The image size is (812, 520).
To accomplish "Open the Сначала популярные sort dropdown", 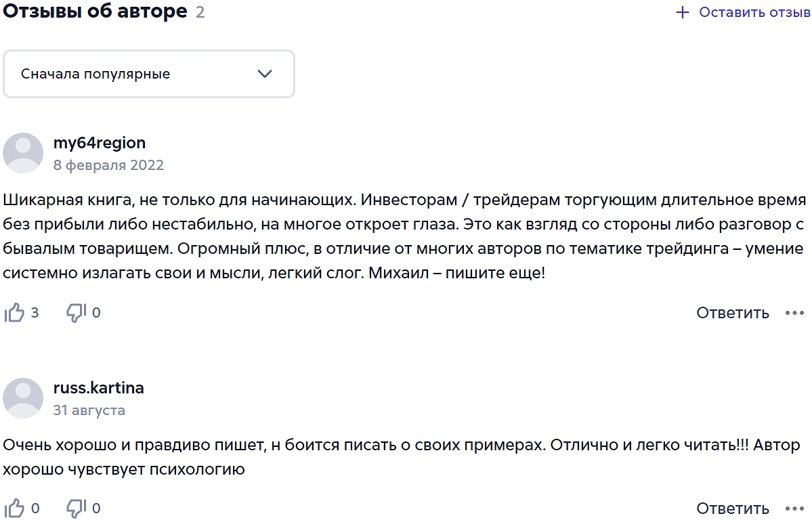I will 148,74.
